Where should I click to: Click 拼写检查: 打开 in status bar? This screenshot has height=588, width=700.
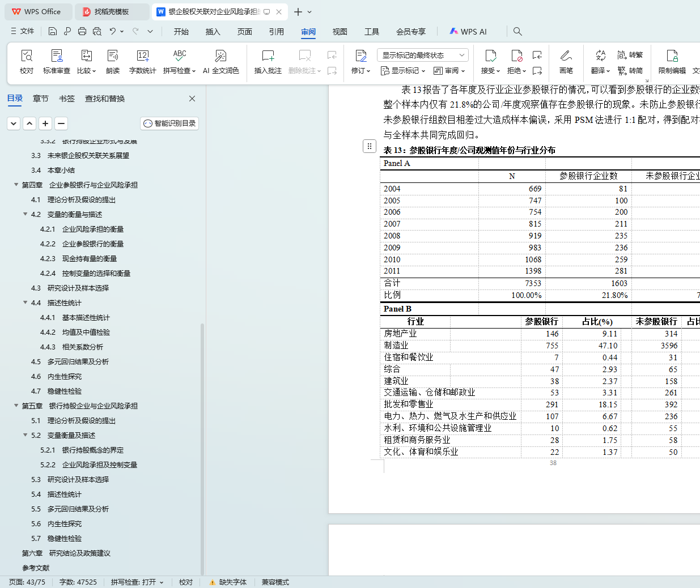pos(137,582)
